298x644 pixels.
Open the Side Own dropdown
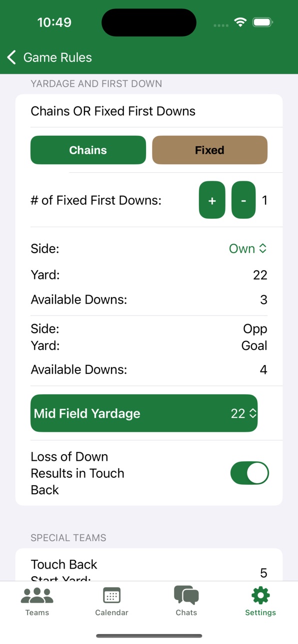point(248,249)
